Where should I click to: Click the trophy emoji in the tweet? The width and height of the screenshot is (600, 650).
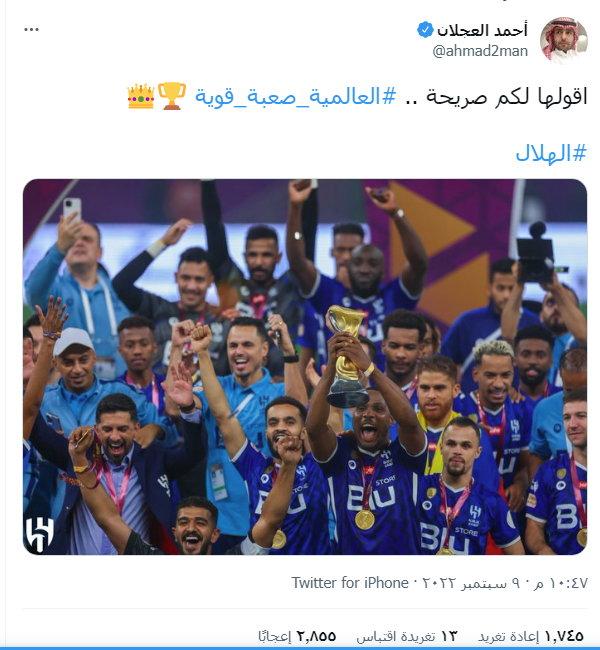172,96
